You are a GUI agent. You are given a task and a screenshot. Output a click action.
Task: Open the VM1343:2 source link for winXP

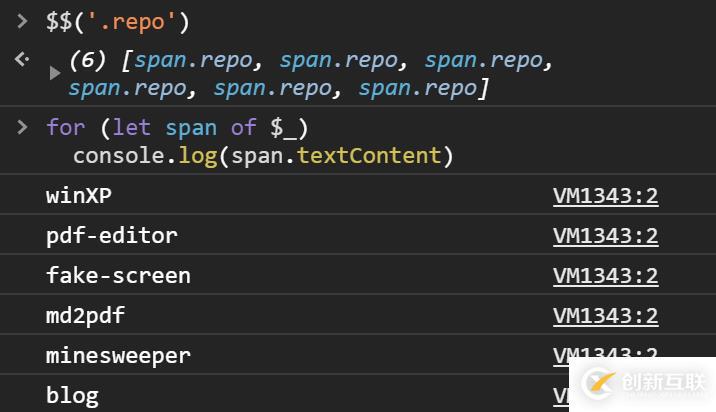pos(605,196)
